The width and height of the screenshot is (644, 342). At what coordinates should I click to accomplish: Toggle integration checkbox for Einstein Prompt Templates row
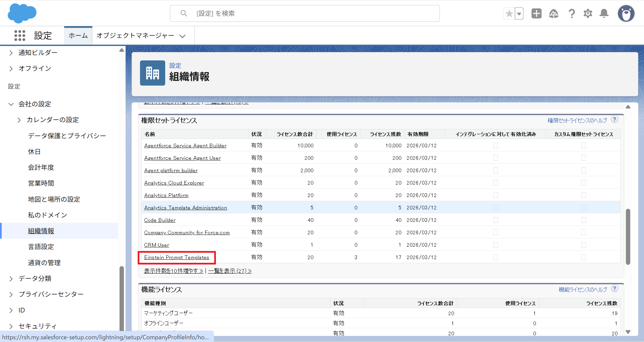tap(496, 257)
